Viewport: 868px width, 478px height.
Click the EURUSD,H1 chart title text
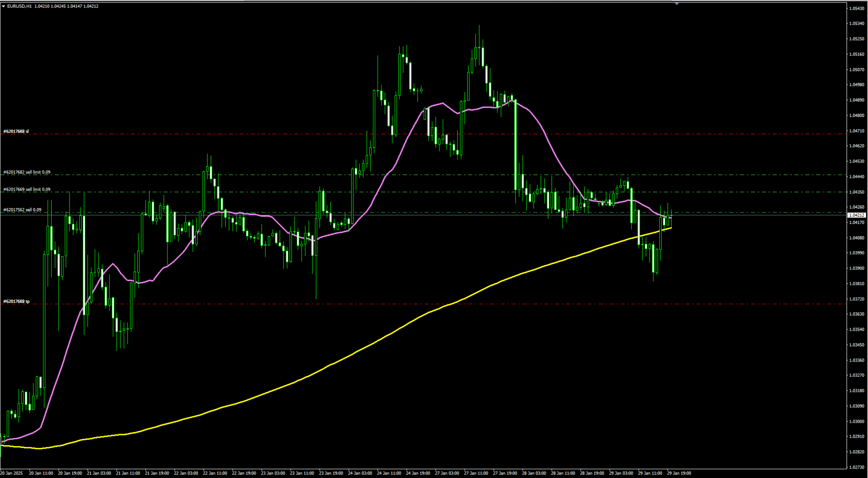[20, 6]
